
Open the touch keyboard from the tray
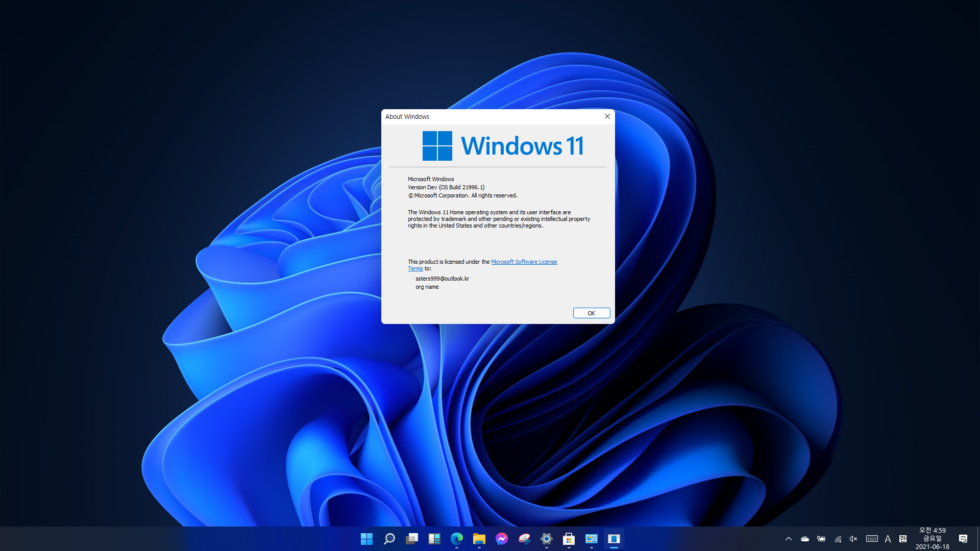[872, 539]
